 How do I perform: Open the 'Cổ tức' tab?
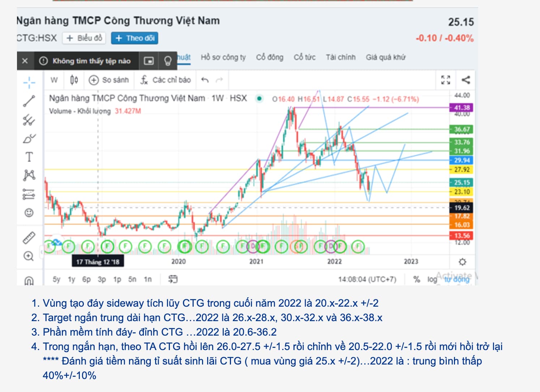[305, 57]
